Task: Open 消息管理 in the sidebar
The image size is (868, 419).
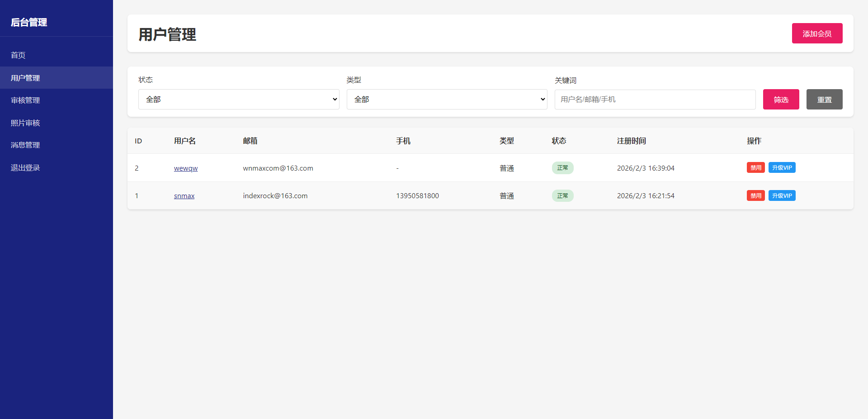Action: (25, 145)
